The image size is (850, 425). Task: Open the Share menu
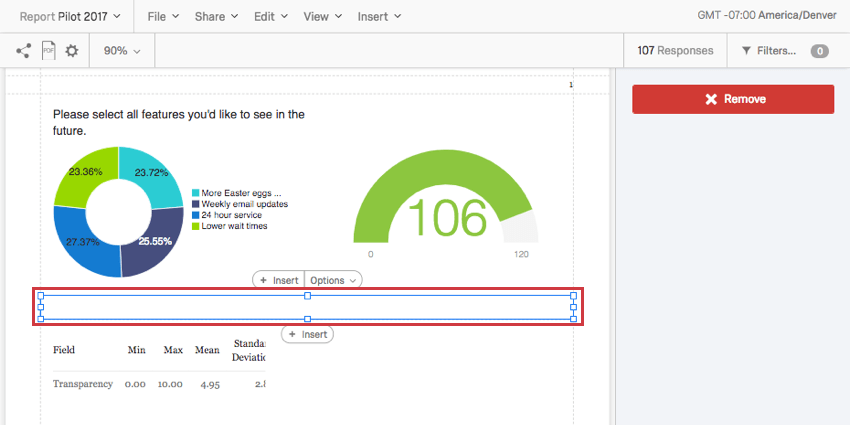[216, 17]
